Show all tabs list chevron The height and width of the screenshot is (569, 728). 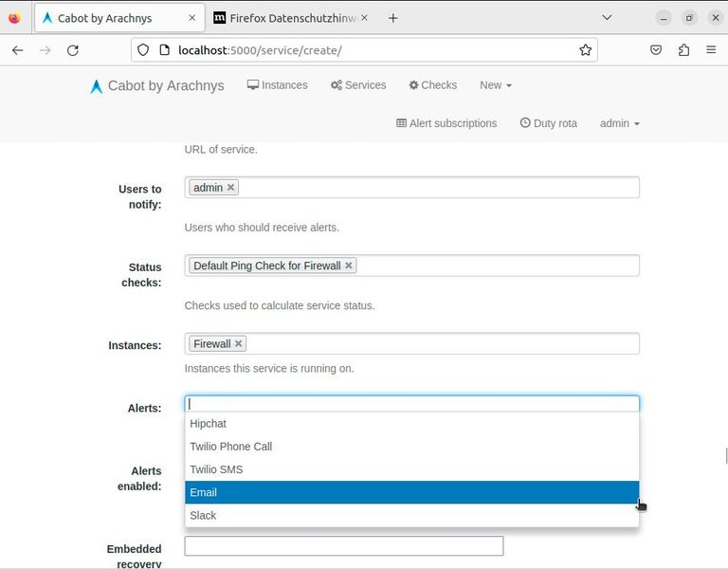pyautogui.click(x=608, y=18)
